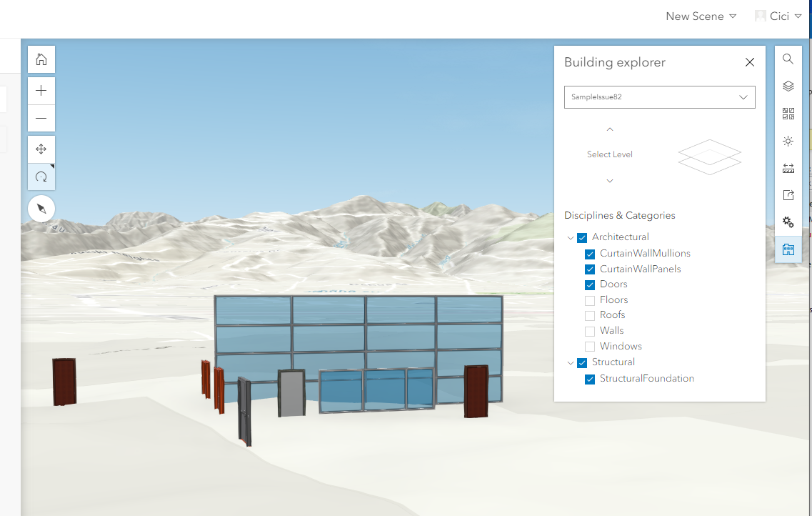The width and height of the screenshot is (812, 516).
Task: Select the pan tool icon
Action: 41,149
